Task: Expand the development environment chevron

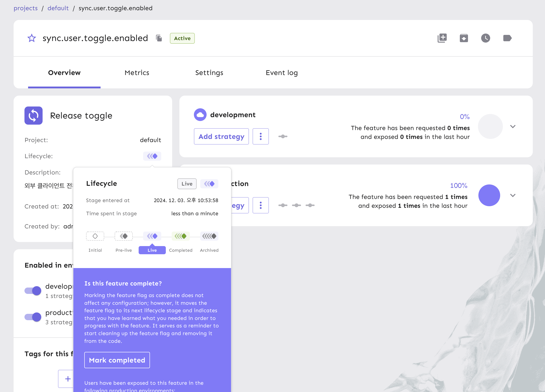Action: (513, 127)
